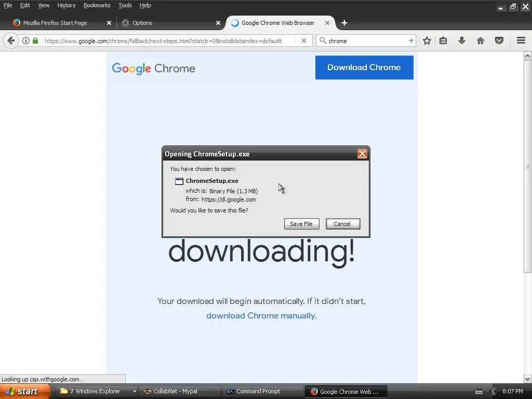The height and width of the screenshot is (399, 532).
Task: Stop loading with the X in address bar
Action: tap(303, 41)
